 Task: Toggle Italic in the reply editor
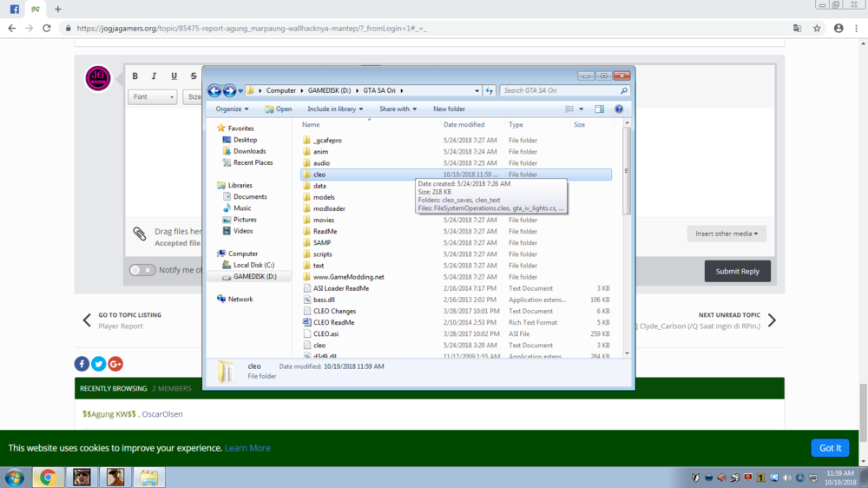[x=154, y=76]
